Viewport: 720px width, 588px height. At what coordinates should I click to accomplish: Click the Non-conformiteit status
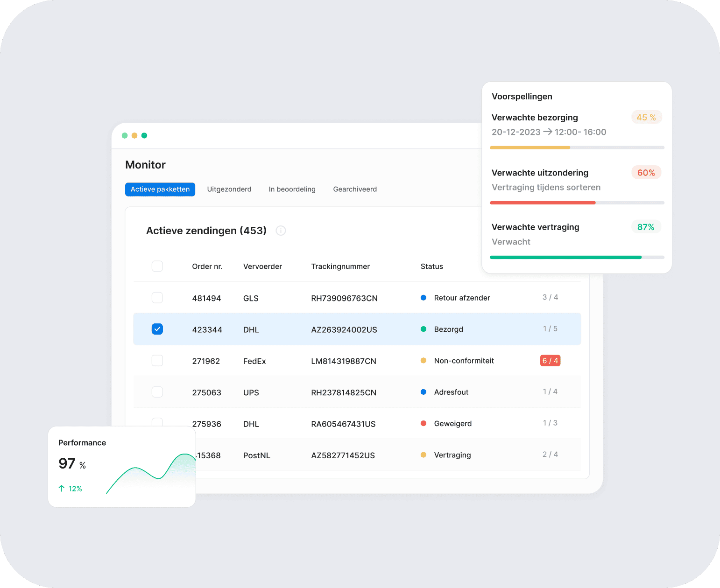point(464,361)
